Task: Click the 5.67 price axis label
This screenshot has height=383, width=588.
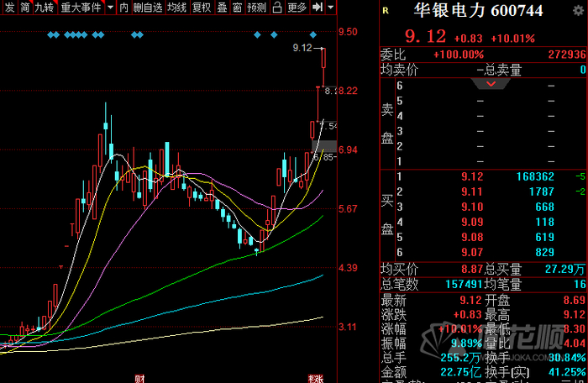Action: click(348, 208)
